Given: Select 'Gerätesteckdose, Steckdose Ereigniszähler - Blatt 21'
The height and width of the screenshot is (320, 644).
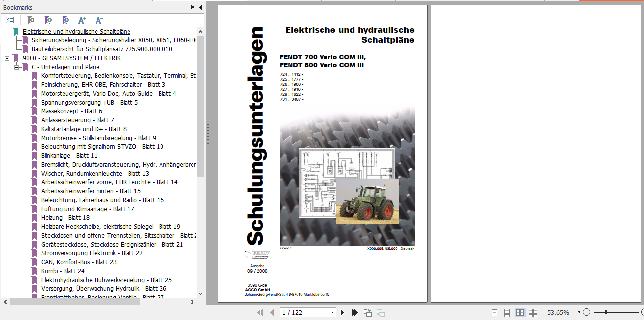Looking at the screenshot, I should (x=112, y=245).
